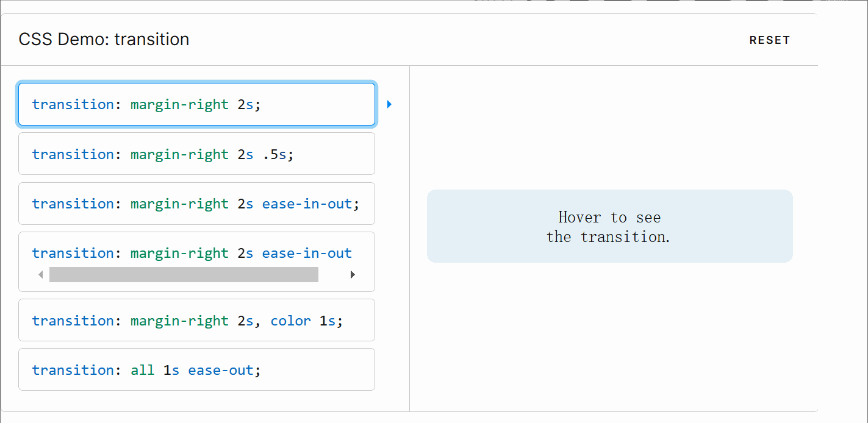Select the "margin-right 2s" transition example
This screenshot has width=868, height=423.
pos(196,104)
